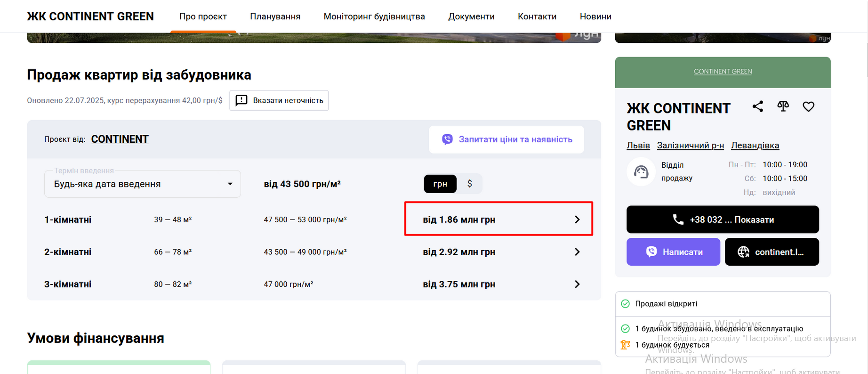Click Запитати ціни та наявність button
Image resolution: width=868 pixels, height=374 pixels.
click(506, 139)
